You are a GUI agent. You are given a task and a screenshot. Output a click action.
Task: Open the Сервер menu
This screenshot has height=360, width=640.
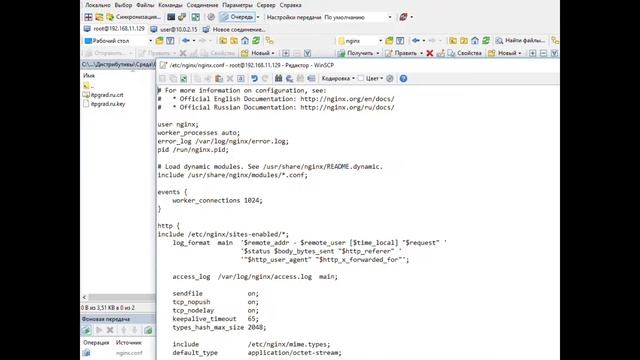(x=266, y=5)
